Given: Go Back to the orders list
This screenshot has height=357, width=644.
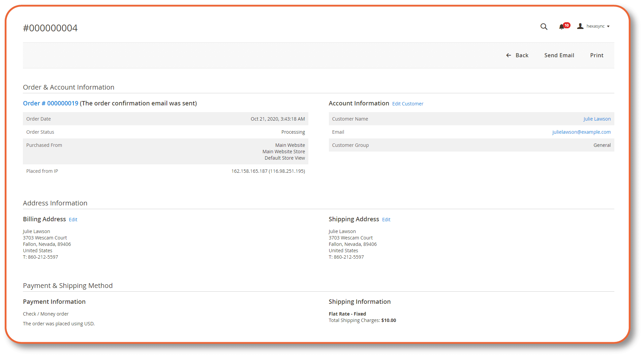Looking at the screenshot, I should (522, 55).
